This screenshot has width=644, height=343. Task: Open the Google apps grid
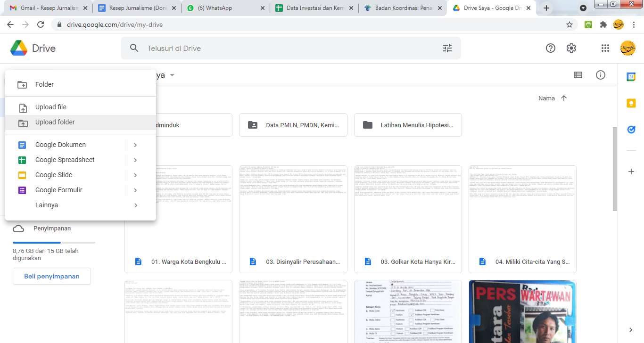coord(605,48)
